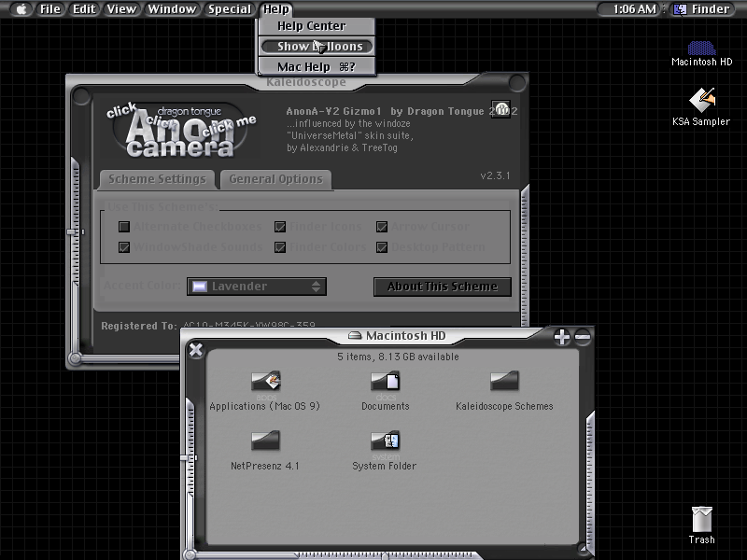Image resolution: width=747 pixels, height=560 pixels.
Task: Open the Edit menu
Action: coord(84,9)
